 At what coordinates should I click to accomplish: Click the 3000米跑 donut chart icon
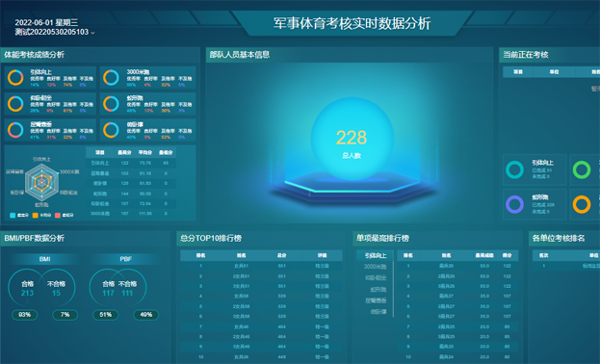(x=111, y=77)
